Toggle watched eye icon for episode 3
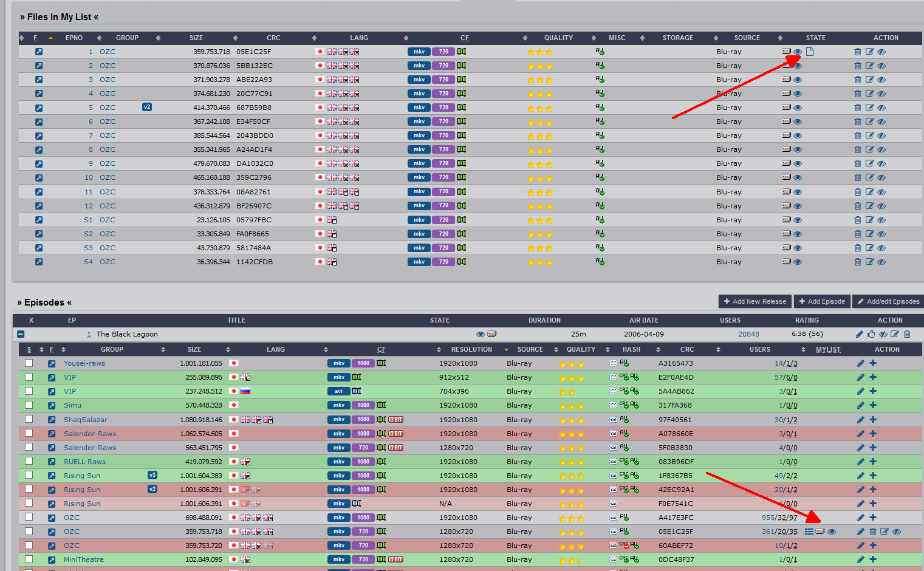Viewport: 924px width, 571px height. [x=798, y=80]
